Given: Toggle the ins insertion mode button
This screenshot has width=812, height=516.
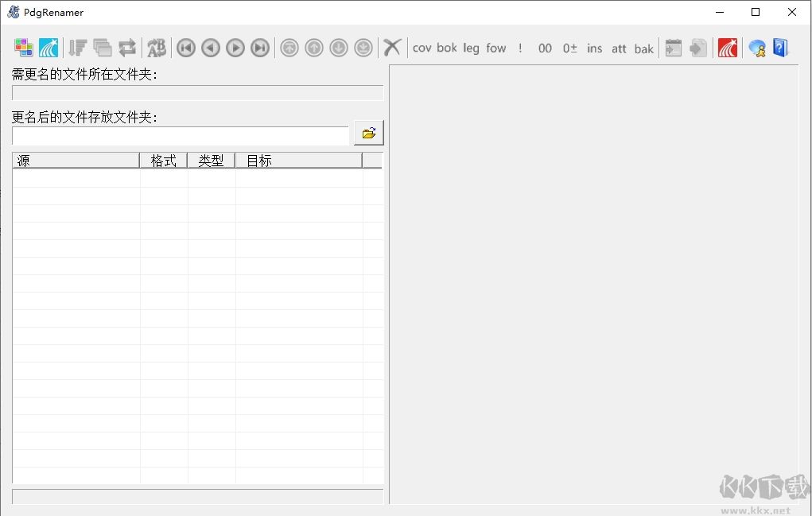Looking at the screenshot, I should click(594, 48).
